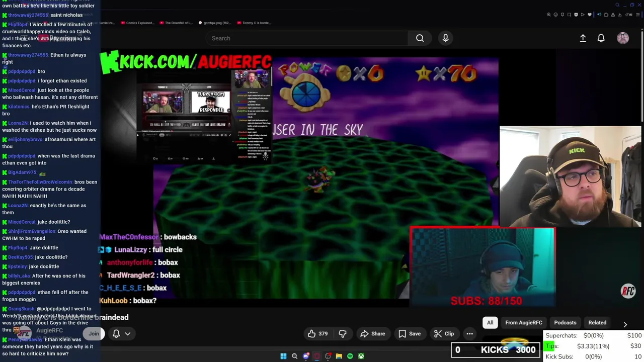Open Spotify from the taskbar
Screen dimensions: 644x362
click(350, 356)
